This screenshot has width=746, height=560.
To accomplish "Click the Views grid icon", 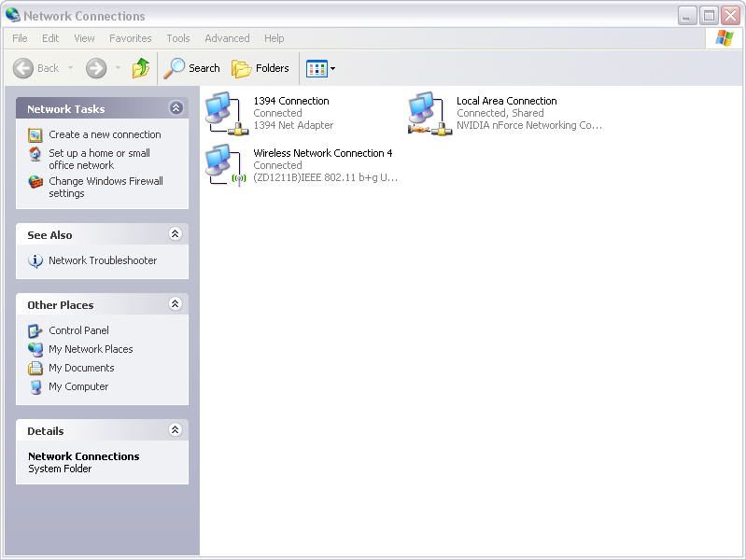I will click(x=317, y=68).
